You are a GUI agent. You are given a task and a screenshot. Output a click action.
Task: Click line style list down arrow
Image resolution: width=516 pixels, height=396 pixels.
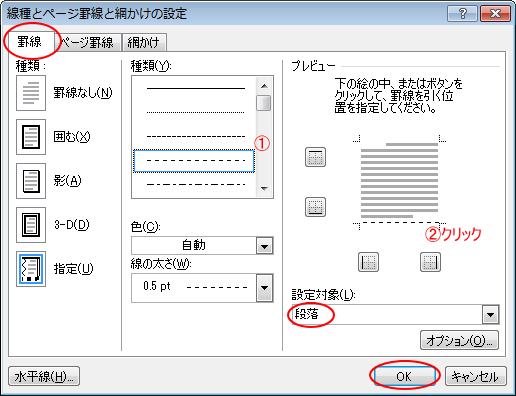click(x=264, y=189)
